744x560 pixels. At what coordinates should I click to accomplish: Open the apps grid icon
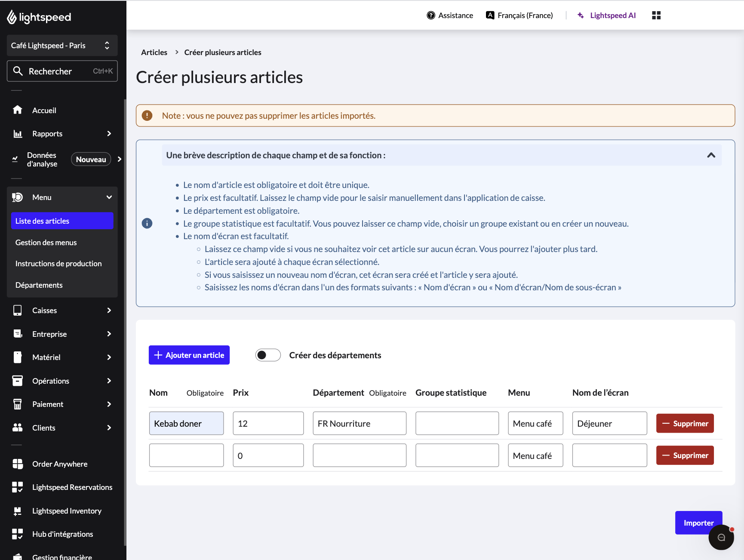tap(656, 15)
